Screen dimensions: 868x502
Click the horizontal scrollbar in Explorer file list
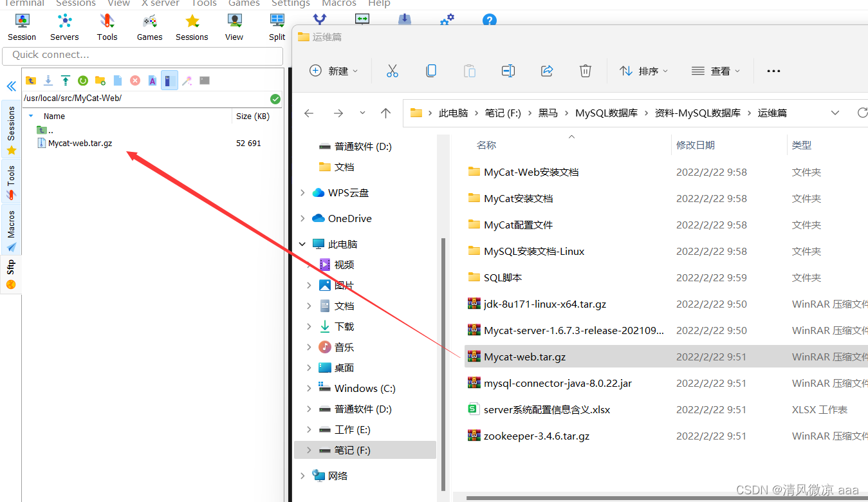point(666,497)
